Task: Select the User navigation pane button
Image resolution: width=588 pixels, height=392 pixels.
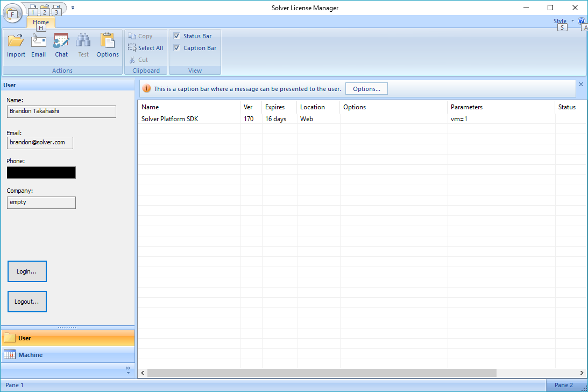Action: pyautogui.click(x=68, y=338)
